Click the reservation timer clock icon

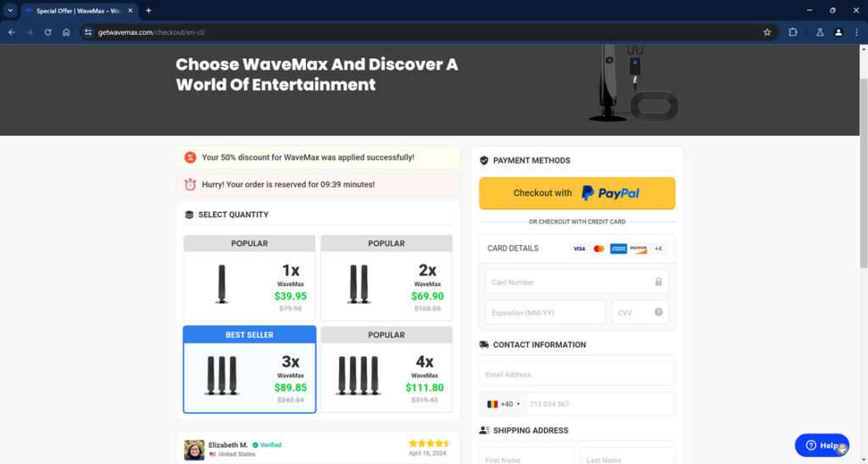(x=191, y=184)
